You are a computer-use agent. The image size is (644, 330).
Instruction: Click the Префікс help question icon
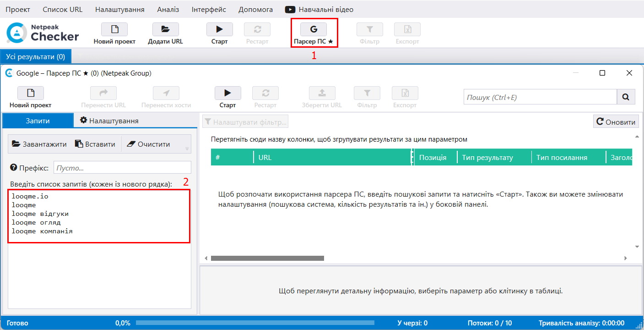(13, 168)
